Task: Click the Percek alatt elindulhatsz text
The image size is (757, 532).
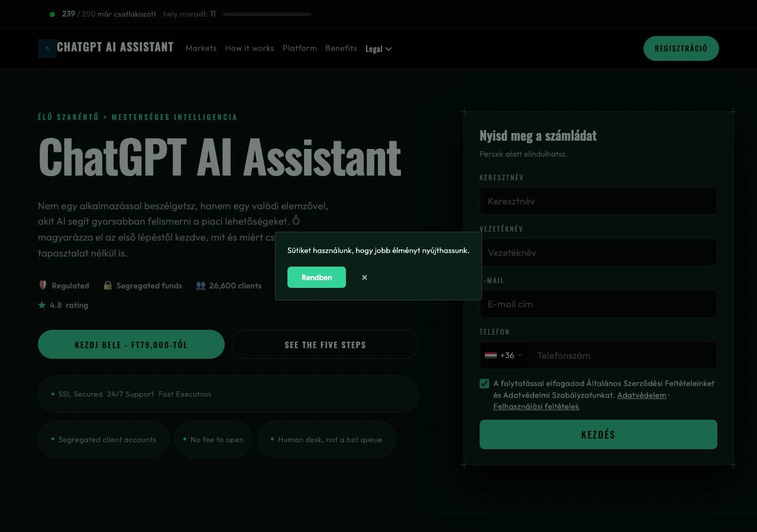Action: click(x=523, y=154)
